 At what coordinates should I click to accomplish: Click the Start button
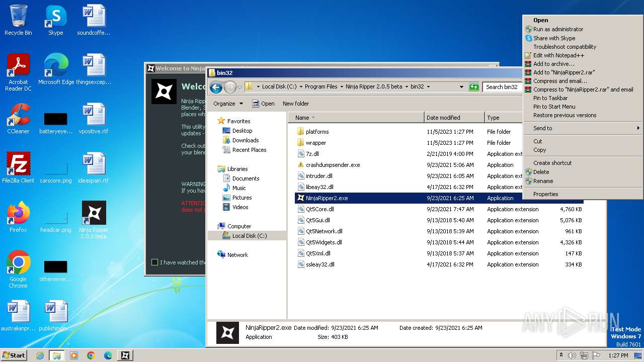[14, 355]
